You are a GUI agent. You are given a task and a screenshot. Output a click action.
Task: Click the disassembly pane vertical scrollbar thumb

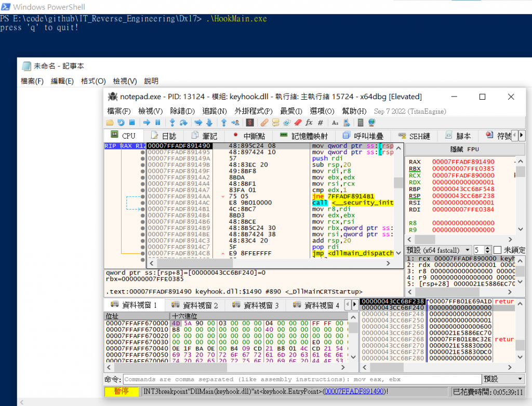point(398,183)
